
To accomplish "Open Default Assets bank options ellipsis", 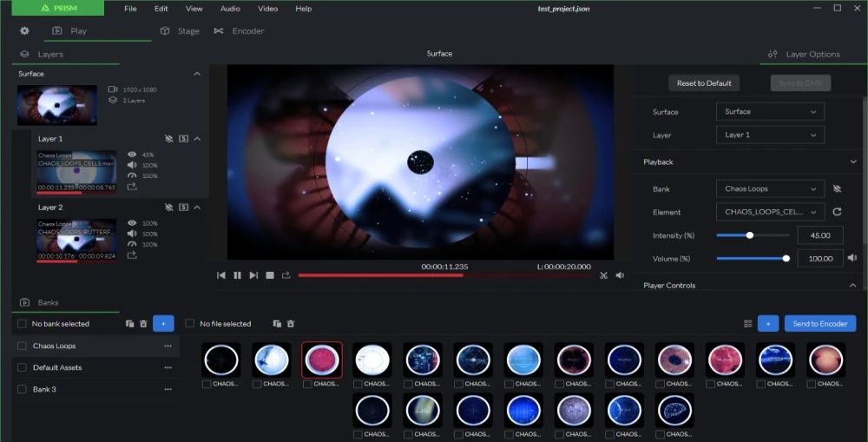I will (168, 367).
